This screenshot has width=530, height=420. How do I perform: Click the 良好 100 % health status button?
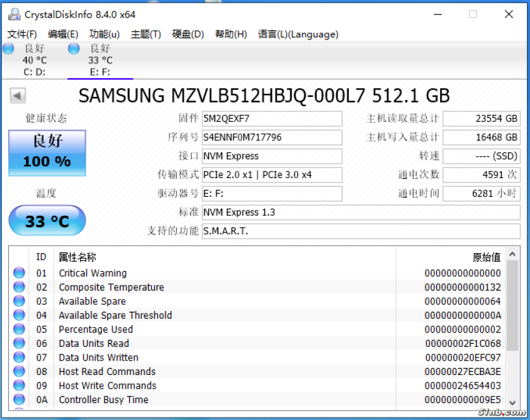coord(47,152)
